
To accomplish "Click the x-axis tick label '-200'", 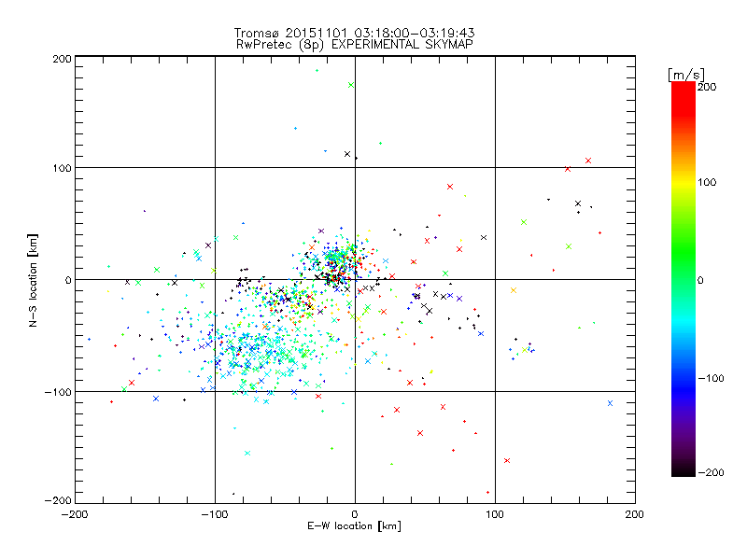I will (75, 514).
